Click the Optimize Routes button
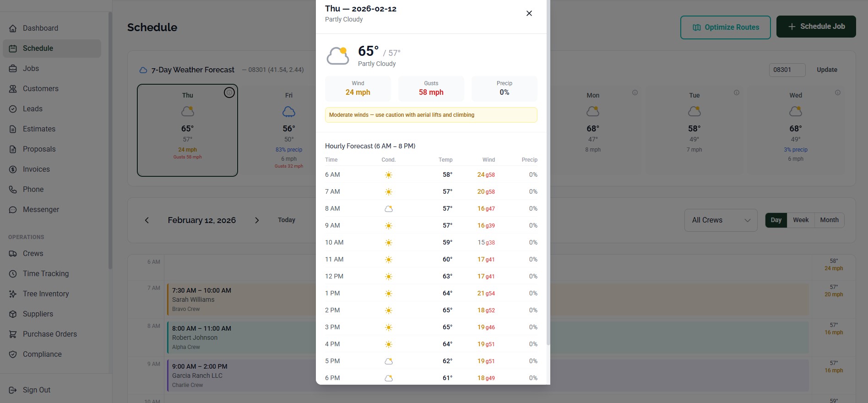The width and height of the screenshot is (868, 403). pos(725,27)
